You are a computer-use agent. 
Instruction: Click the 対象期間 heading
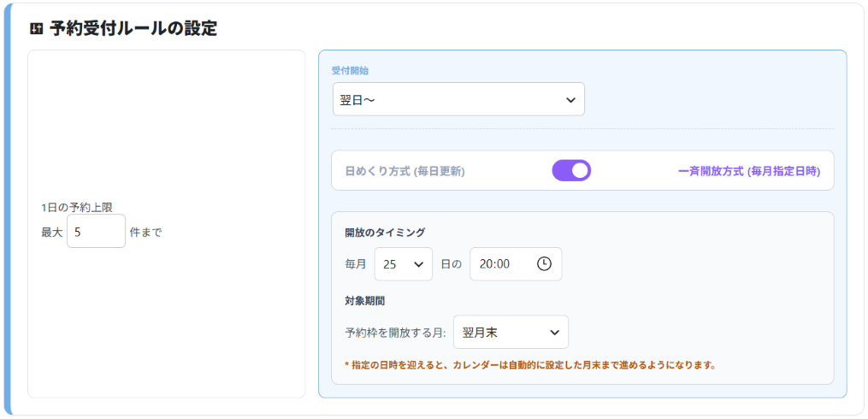point(365,301)
